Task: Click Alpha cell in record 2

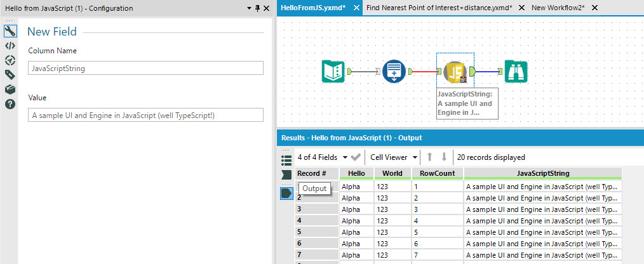Action: [356, 198]
